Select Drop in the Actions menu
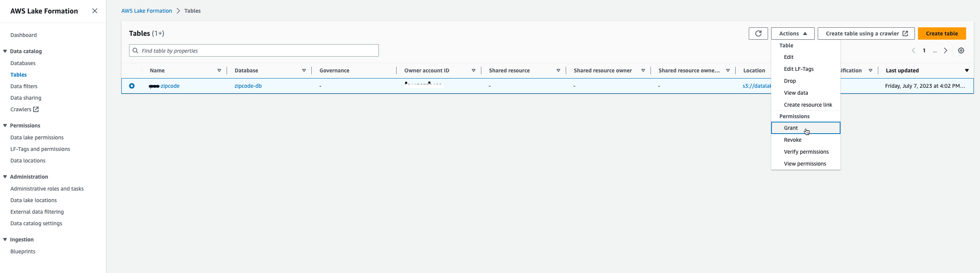 805,81
